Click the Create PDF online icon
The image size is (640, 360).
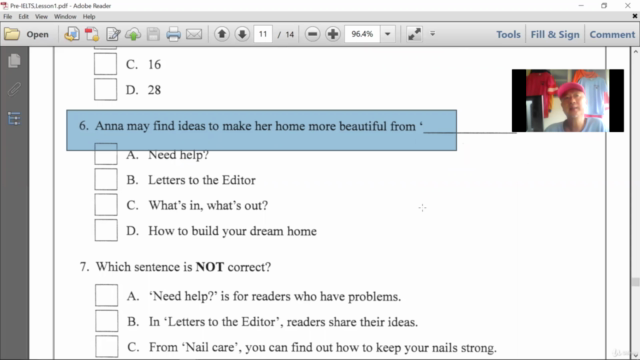click(x=72, y=34)
